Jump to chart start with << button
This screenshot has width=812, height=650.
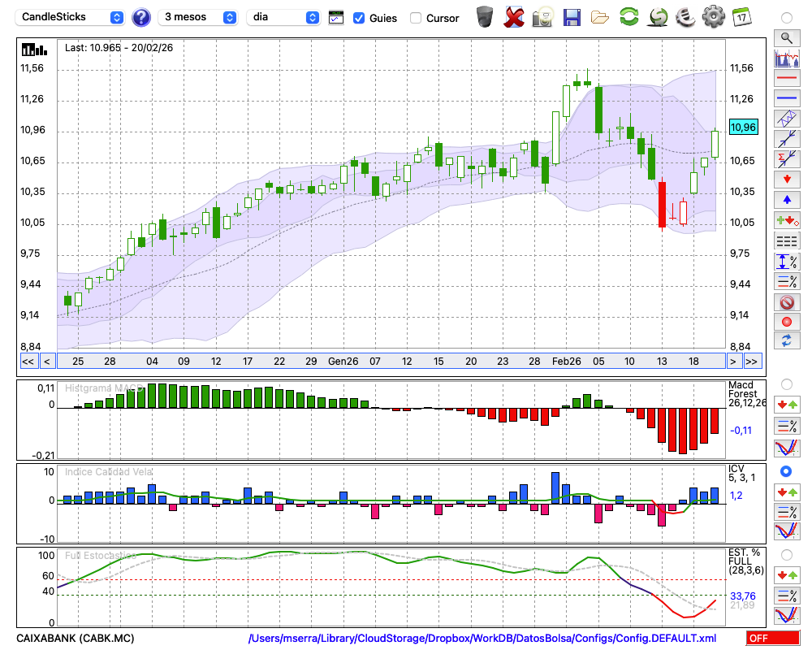[28, 362]
